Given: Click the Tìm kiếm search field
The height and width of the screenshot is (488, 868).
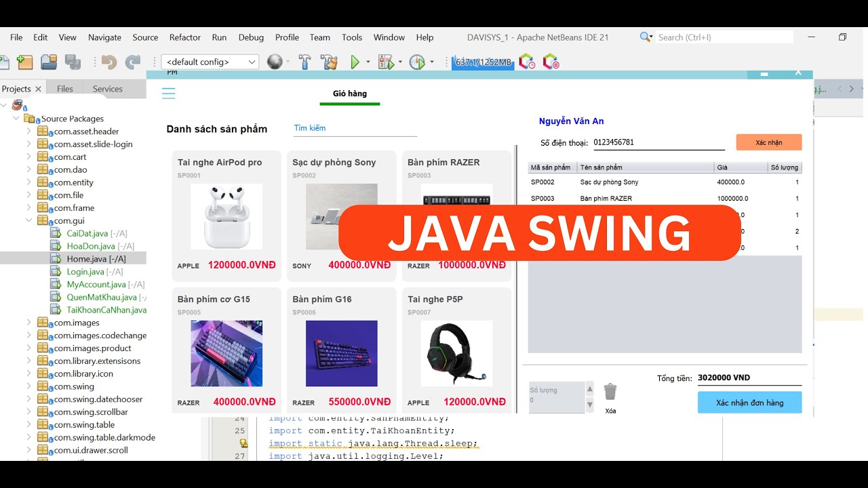Looking at the screenshot, I should pos(355,128).
